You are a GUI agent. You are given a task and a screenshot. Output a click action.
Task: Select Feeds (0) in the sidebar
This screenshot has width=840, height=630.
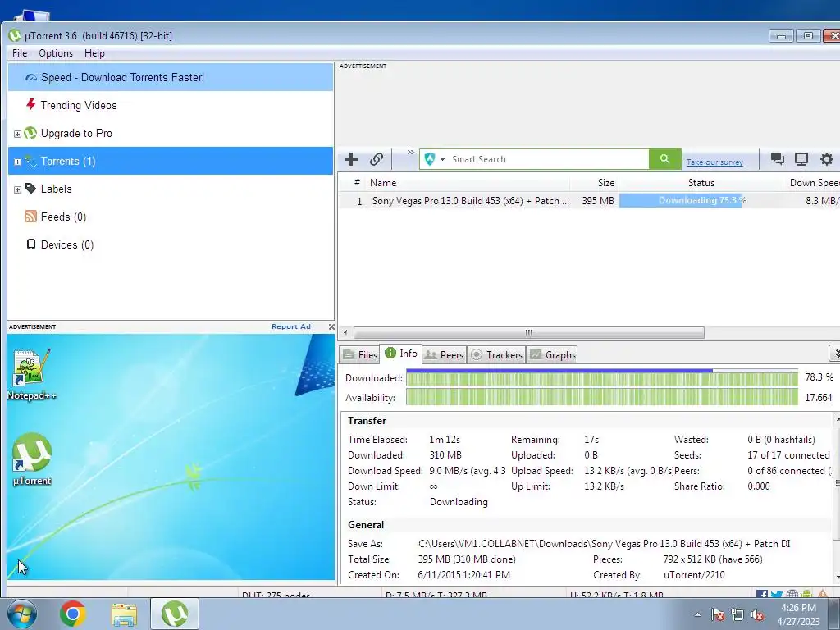click(x=171, y=217)
